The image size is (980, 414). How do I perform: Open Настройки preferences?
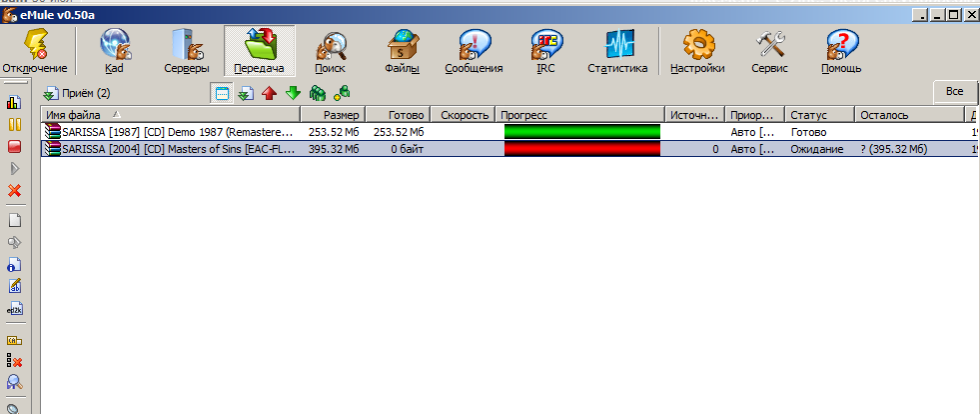697,51
